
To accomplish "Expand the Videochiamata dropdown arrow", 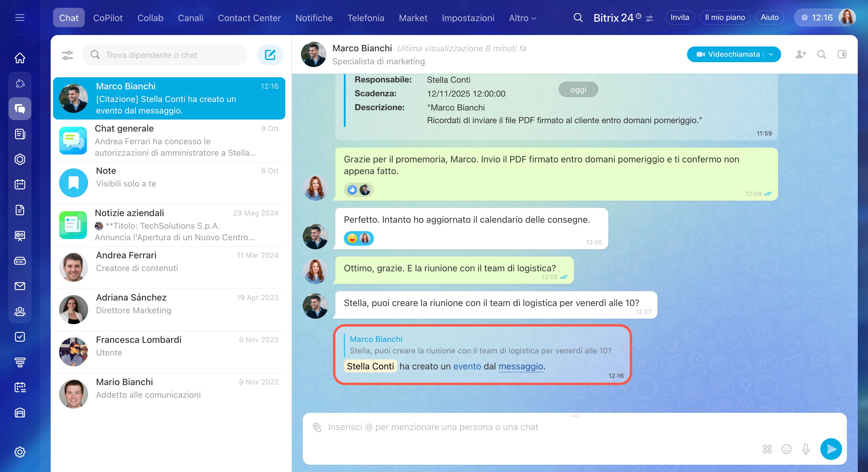I will (x=771, y=54).
